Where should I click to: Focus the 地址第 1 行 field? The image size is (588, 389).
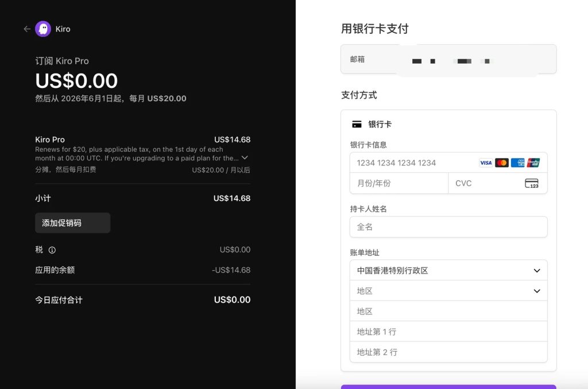pyautogui.click(x=448, y=332)
